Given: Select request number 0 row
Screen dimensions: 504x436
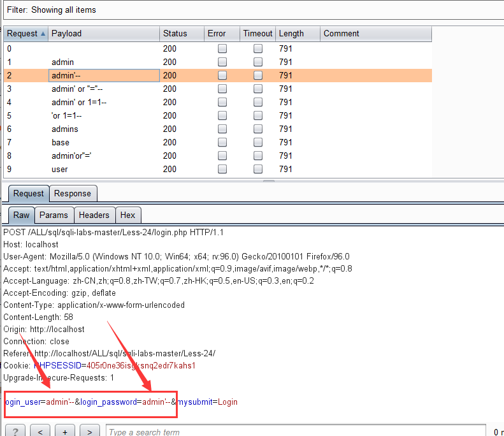Looking at the screenshot, I should tap(218, 48).
